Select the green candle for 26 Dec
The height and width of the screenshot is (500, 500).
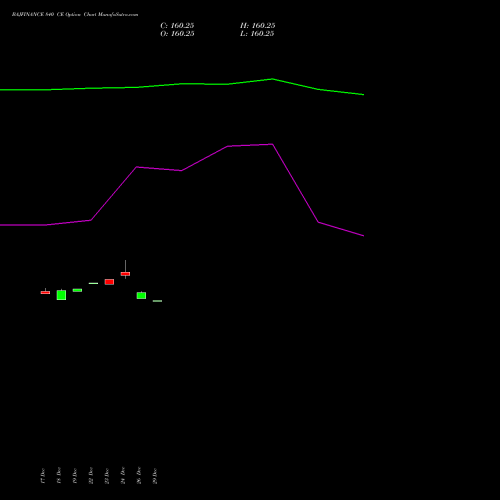[x=141, y=295]
